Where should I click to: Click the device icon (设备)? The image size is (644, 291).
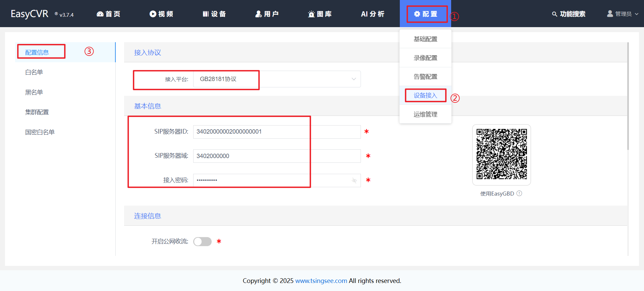[206, 14]
